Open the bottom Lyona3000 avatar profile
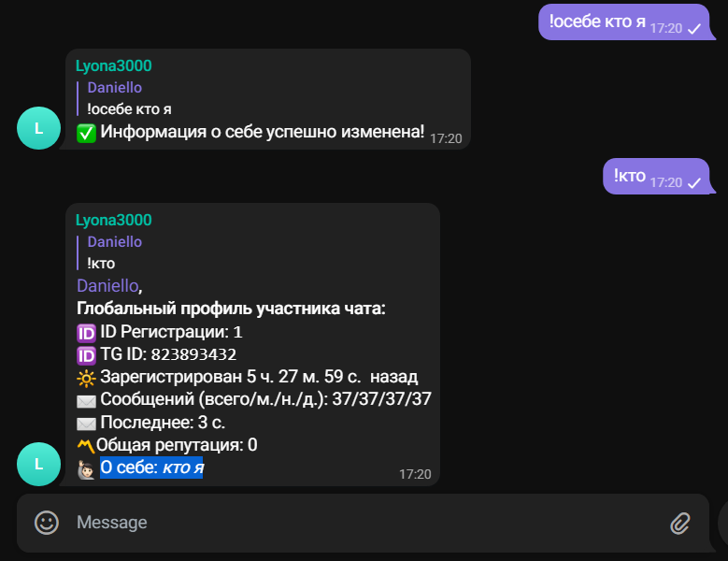This screenshot has height=561, width=728. [x=38, y=464]
